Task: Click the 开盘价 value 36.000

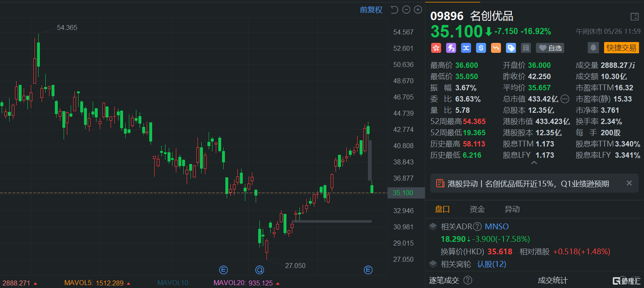Action: [539, 65]
